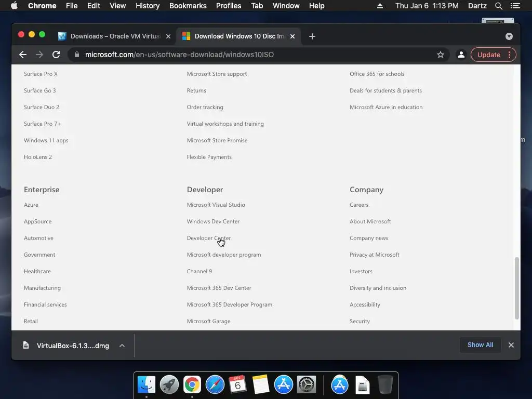Viewport: 532px width, 399px height.
Task: Open the Microsoft Visual Studio link
Action: click(216, 205)
